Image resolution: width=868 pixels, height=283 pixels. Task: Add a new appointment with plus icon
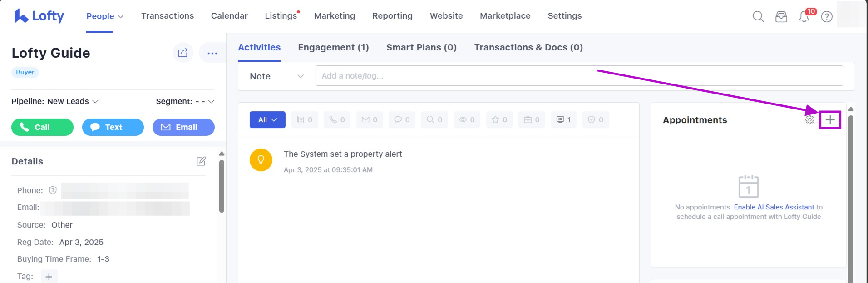[830, 120]
